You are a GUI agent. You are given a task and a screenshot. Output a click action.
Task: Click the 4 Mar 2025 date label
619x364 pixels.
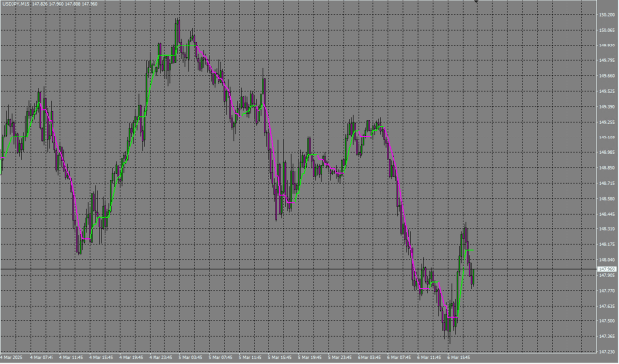12,358
